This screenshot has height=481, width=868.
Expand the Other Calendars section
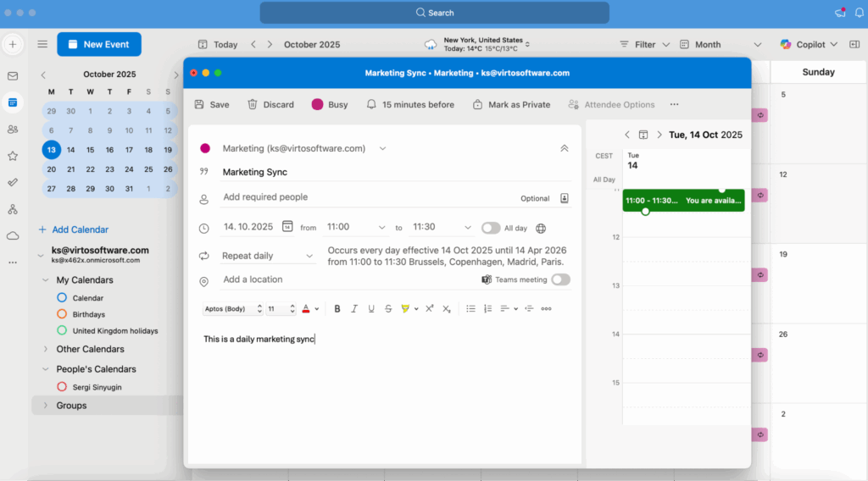[46, 349]
